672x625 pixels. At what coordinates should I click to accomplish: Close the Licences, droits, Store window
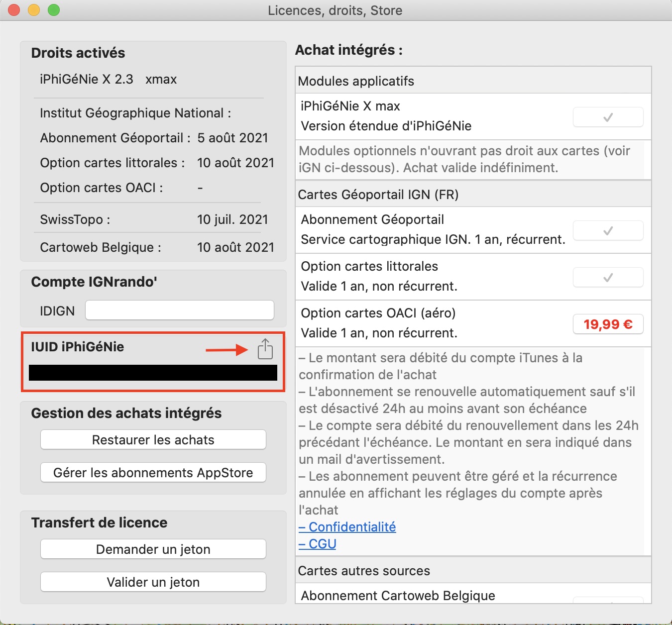(14, 10)
